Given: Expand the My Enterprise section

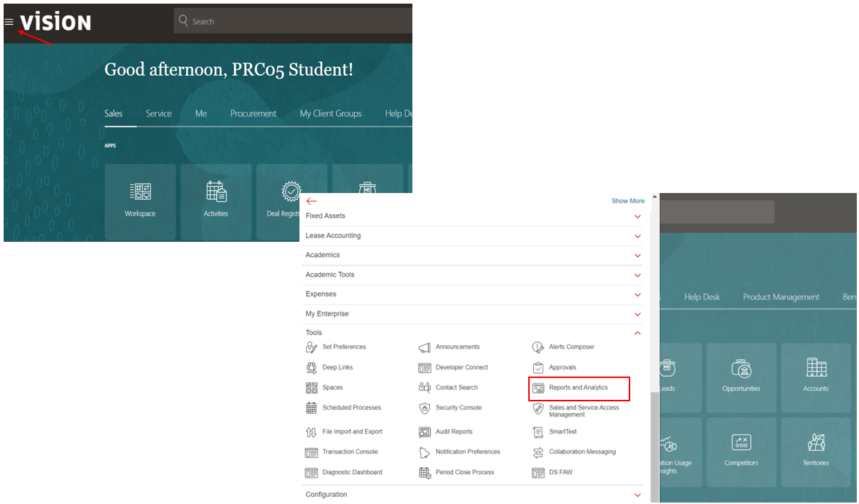Looking at the screenshot, I should (638, 314).
